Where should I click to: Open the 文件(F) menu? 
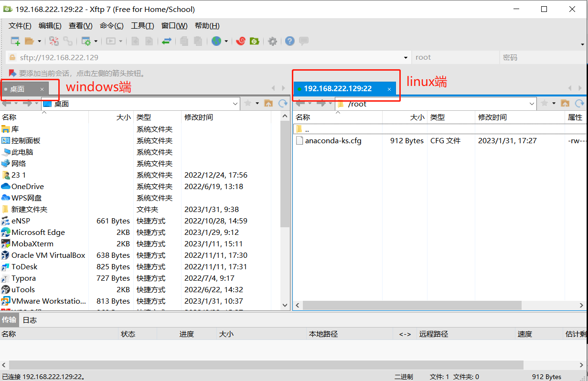tap(20, 26)
